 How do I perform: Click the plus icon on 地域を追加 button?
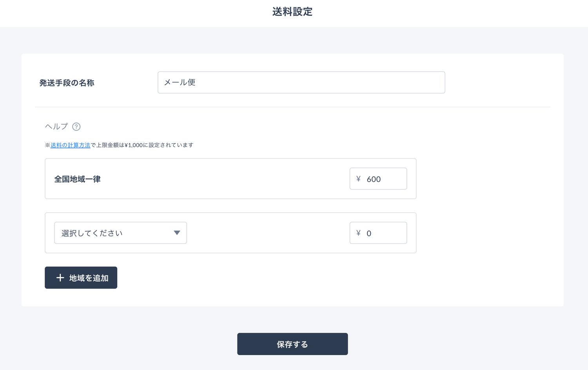coord(60,277)
